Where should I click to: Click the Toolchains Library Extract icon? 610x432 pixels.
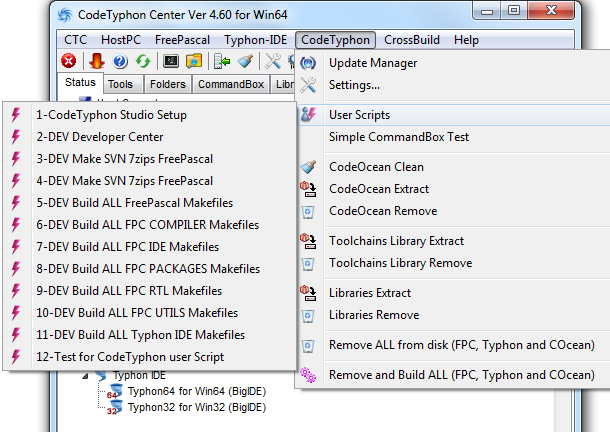click(308, 241)
